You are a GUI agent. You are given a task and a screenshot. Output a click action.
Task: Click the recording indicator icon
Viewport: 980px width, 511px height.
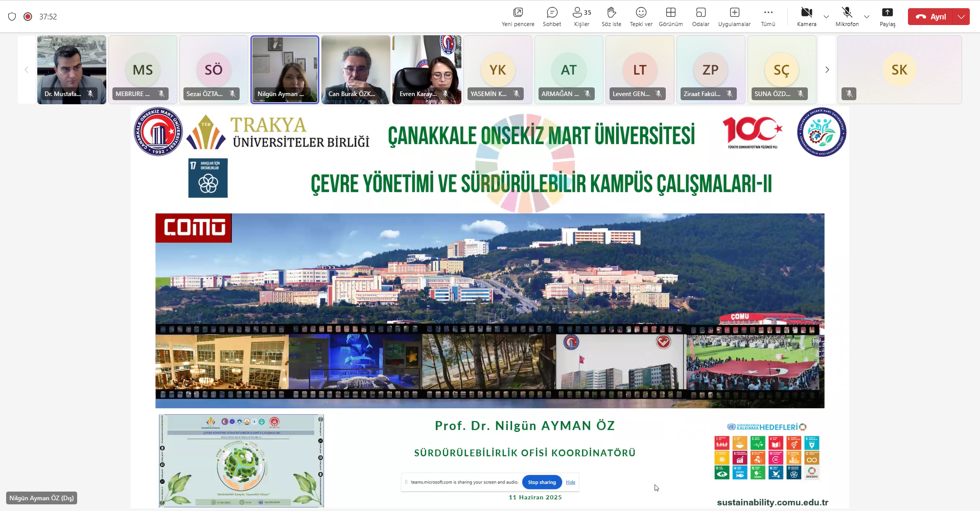point(28,16)
